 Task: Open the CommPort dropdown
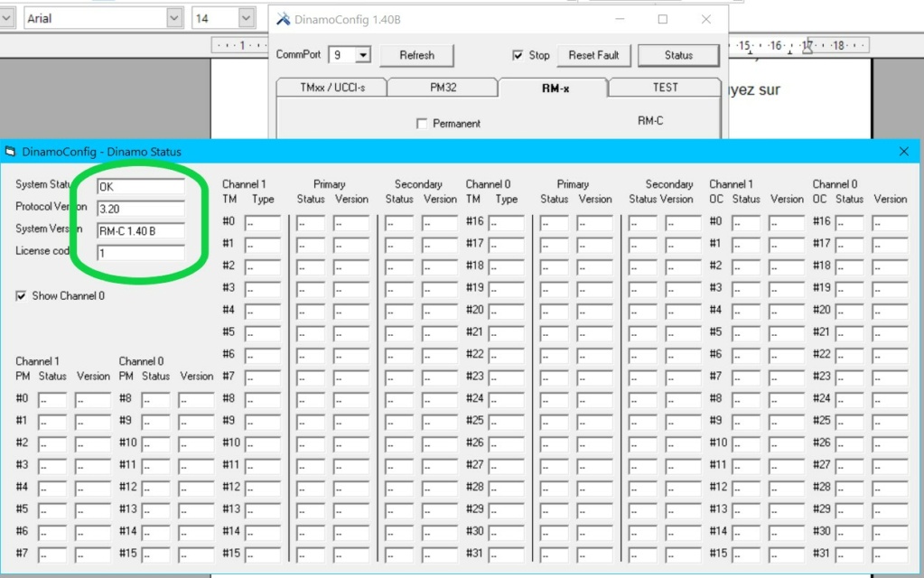[363, 55]
